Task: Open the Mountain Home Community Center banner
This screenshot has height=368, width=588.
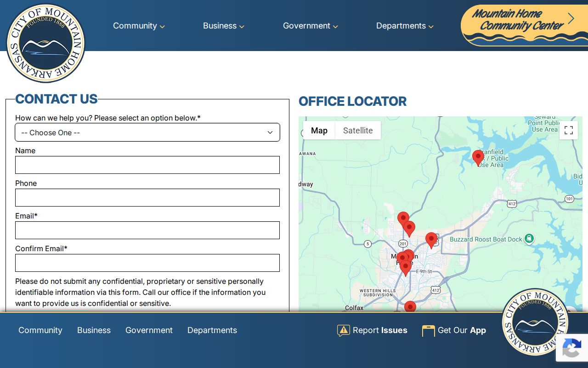Action: 524,25
